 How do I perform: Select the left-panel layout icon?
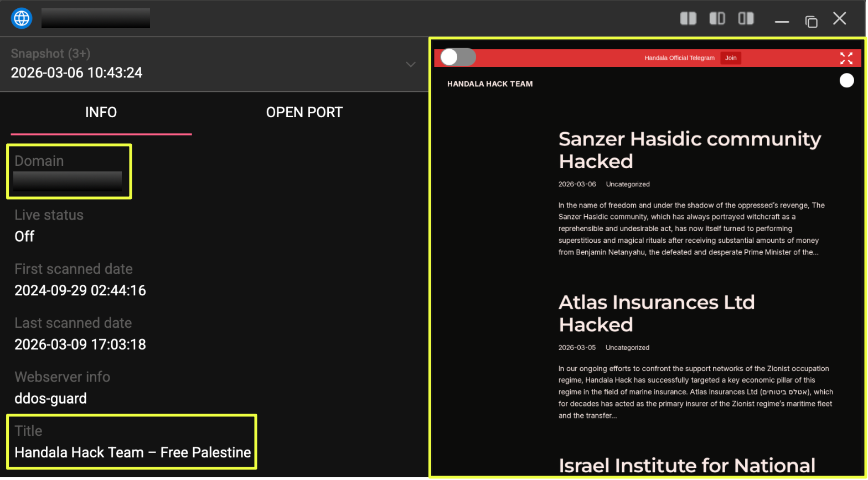pos(688,19)
